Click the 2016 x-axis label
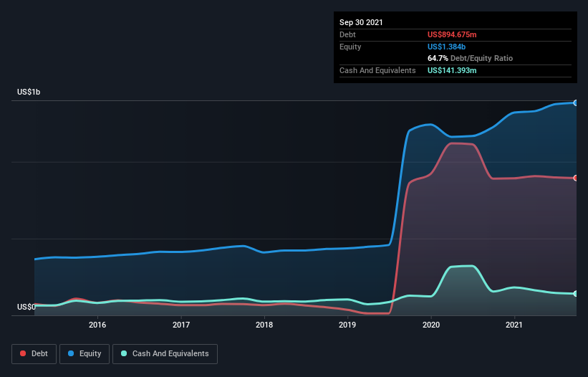Image resolution: width=588 pixels, height=377 pixels. pos(97,325)
